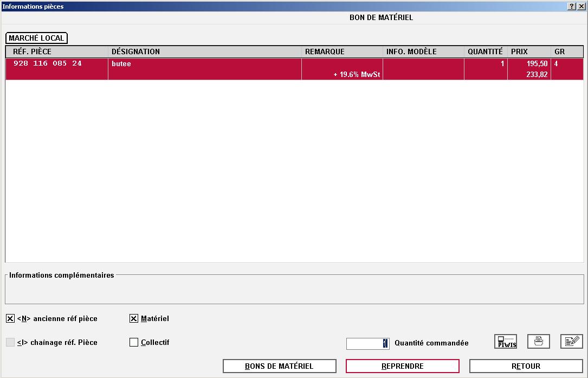The height and width of the screenshot is (378, 588).
Task: Select the butee part row
Action: [x=294, y=69]
